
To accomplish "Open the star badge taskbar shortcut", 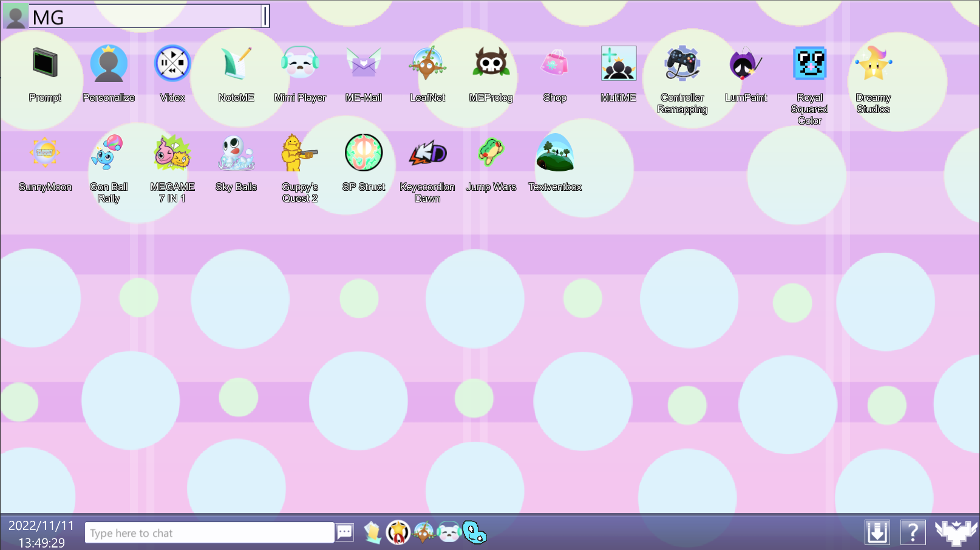I will pos(398,532).
